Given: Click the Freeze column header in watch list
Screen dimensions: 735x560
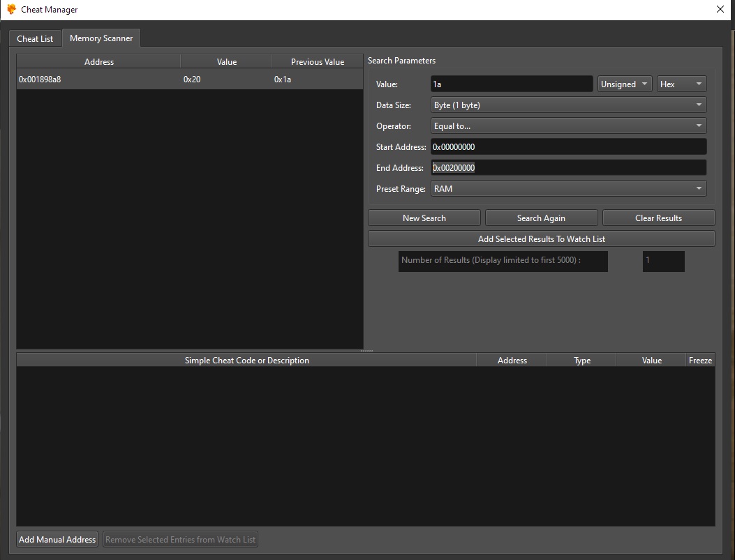Looking at the screenshot, I should pos(700,361).
